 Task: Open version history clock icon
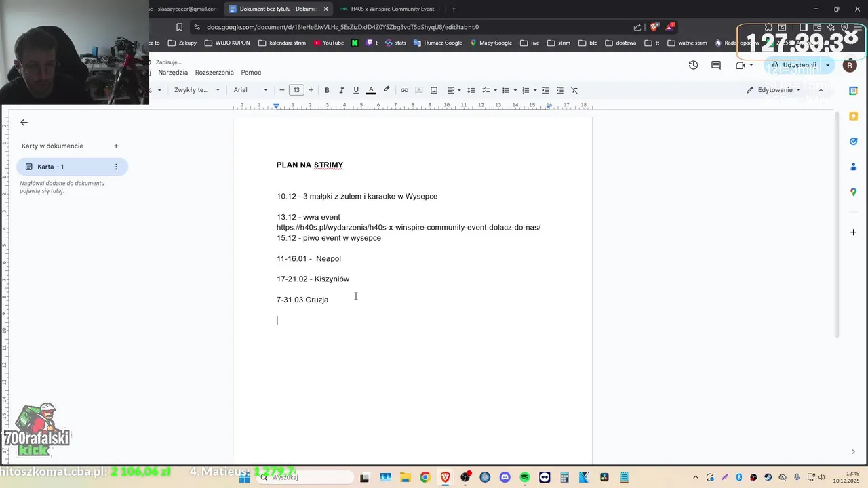coord(693,65)
